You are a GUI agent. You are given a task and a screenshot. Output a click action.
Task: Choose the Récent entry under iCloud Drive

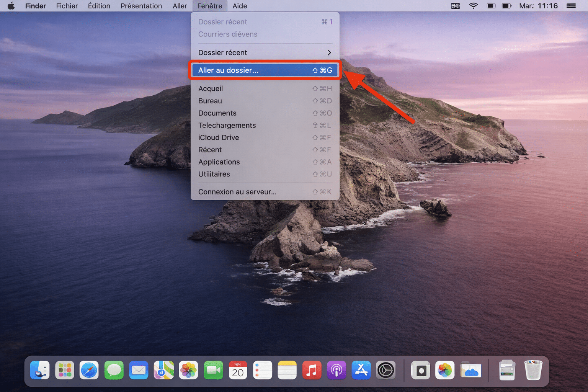tap(265, 150)
